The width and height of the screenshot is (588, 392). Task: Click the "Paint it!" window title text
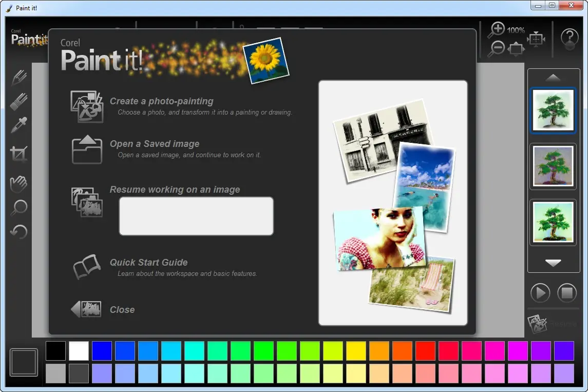pos(27,8)
